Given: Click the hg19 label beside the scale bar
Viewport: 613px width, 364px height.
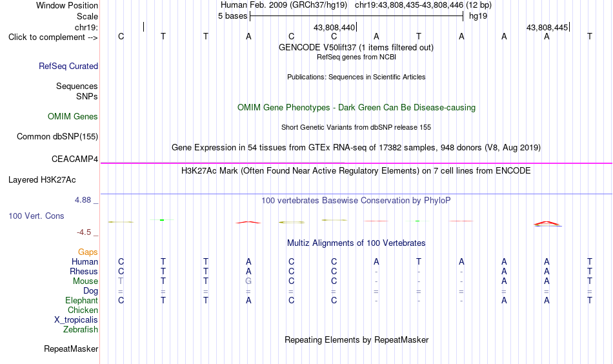Looking at the screenshot, I should coord(478,16).
